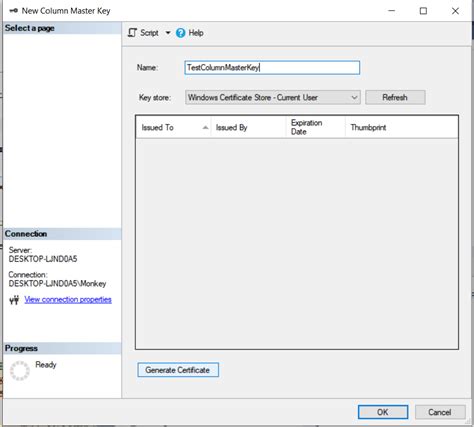The image size is (474, 427).
Task: Open View connection properties link
Action: [x=68, y=299]
